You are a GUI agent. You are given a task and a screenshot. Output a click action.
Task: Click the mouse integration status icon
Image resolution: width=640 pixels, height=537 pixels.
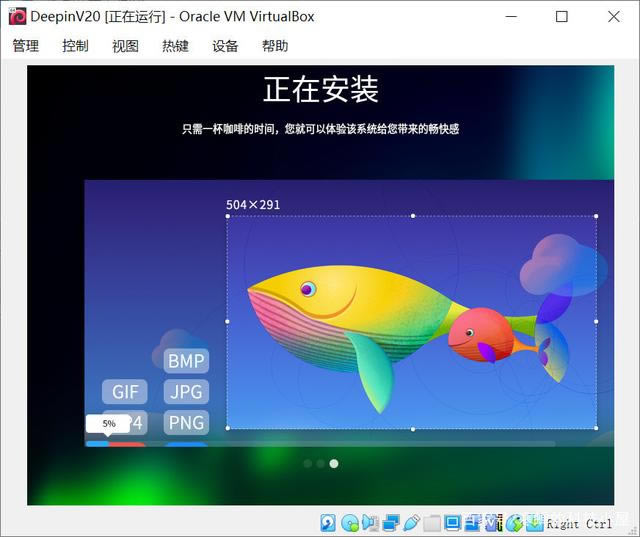514,523
